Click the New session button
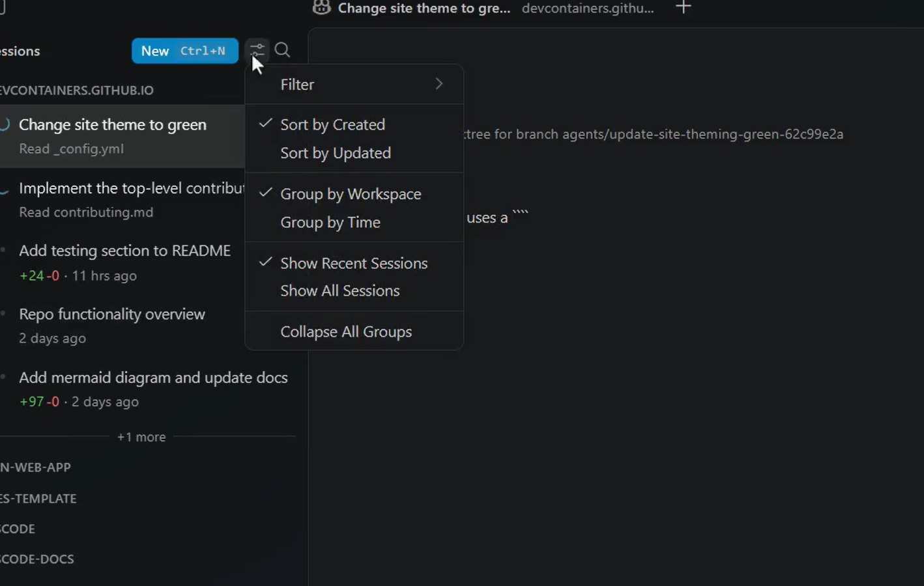The width and height of the screenshot is (924, 586). pos(185,51)
